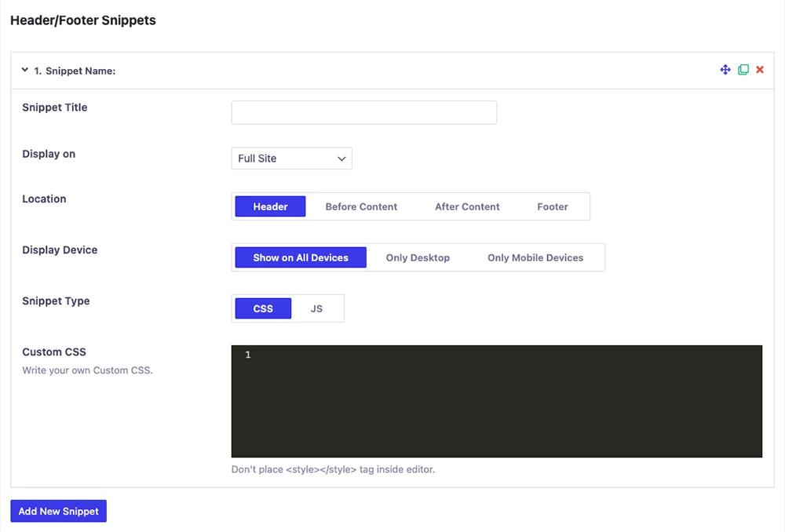Click the Snippet Title input field

click(364, 113)
